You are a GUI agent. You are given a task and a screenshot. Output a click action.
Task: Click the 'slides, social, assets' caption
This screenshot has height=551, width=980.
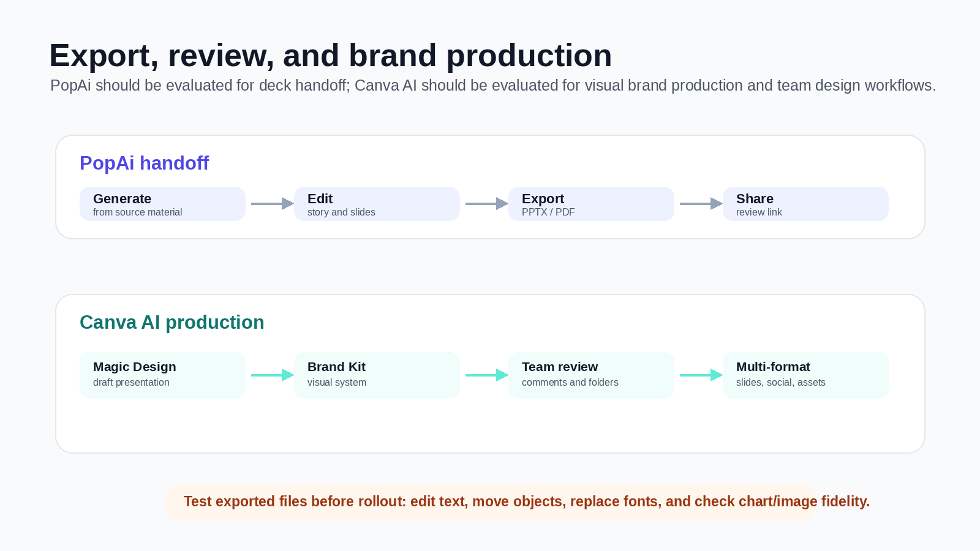tap(780, 383)
